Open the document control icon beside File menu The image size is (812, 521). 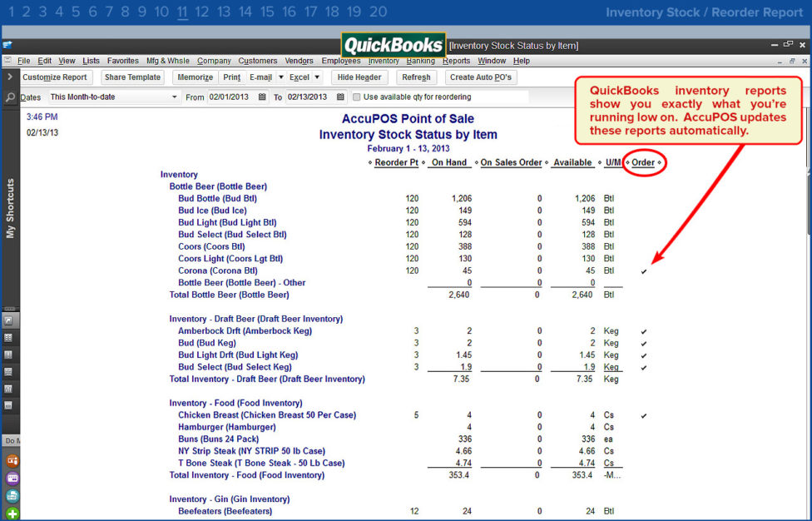(7, 61)
